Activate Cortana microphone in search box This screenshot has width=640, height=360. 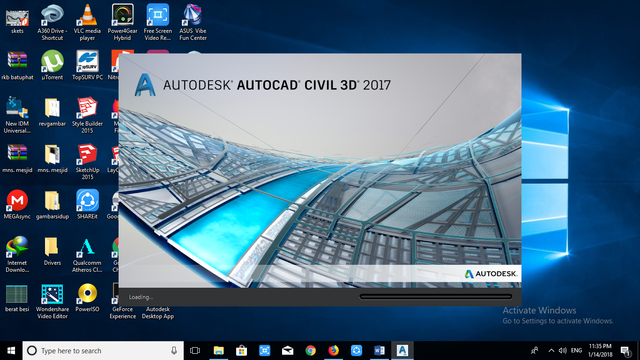174,351
